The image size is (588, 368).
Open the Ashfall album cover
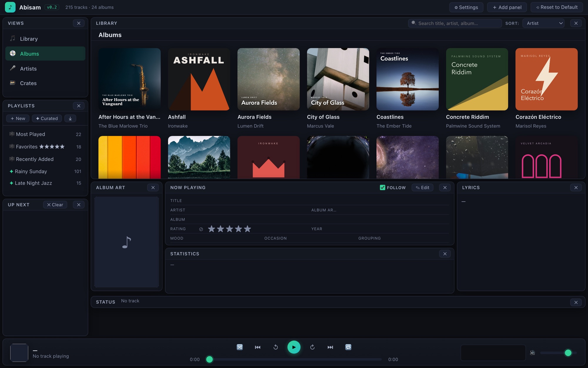[199, 79]
